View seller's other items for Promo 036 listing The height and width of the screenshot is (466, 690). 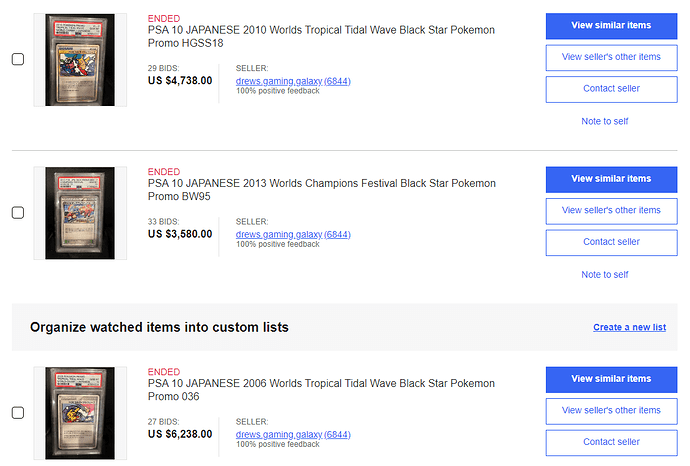coord(611,411)
